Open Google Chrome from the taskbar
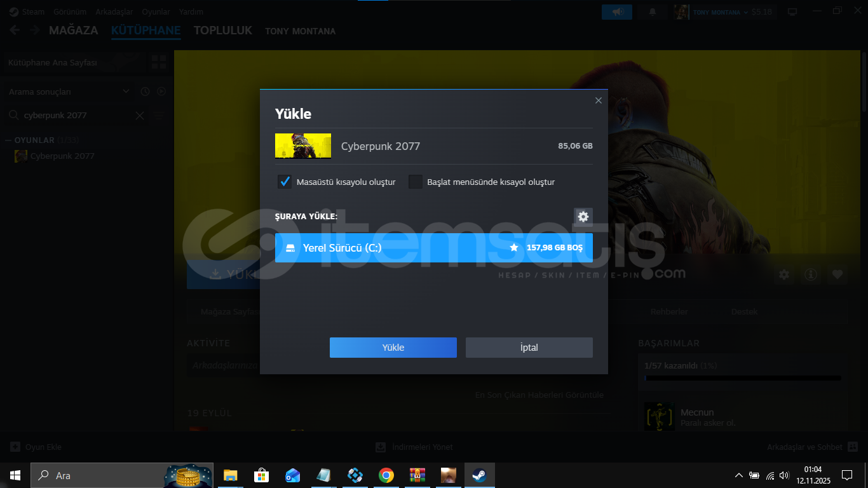Screen dimensions: 868x488 (386, 475)
